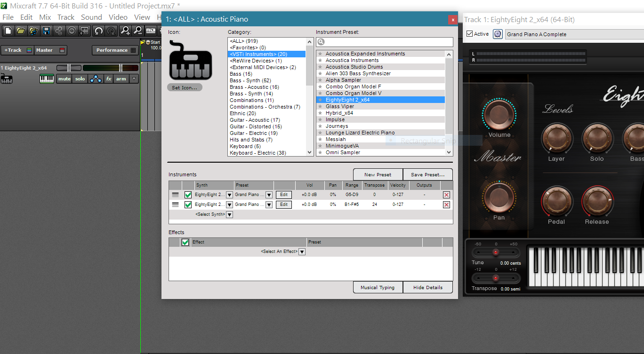Click the Open Project folder icon
This screenshot has width=644, height=354.
coord(21,31)
